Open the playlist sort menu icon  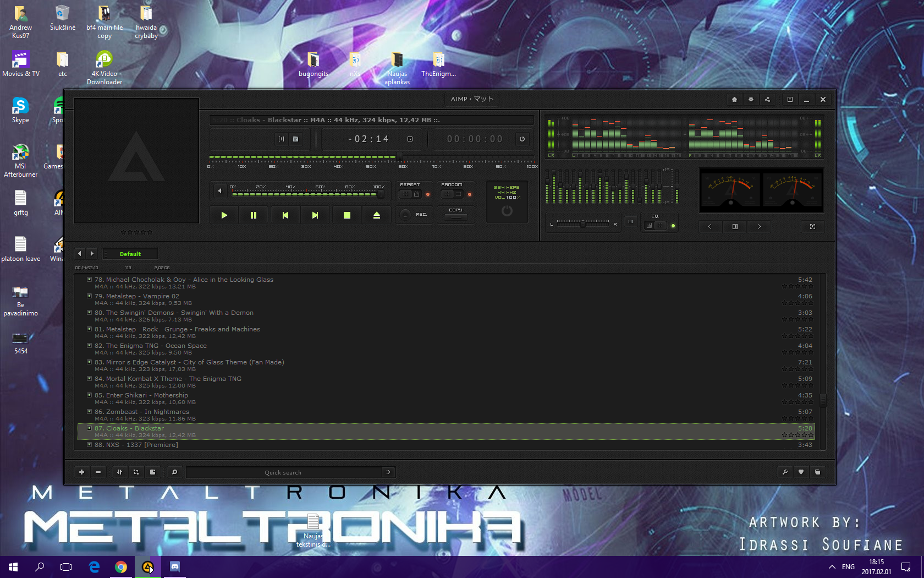pos(119,472)
